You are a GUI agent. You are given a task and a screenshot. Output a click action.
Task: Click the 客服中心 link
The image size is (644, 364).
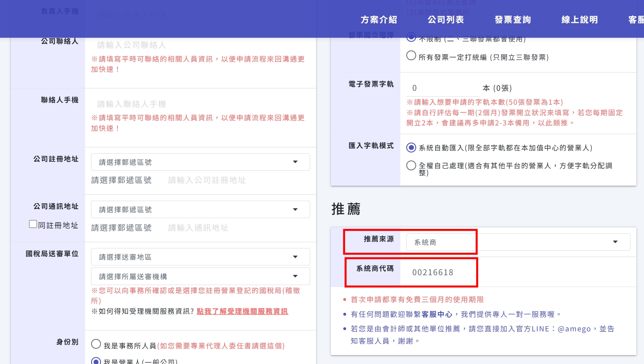coord(437,314)
